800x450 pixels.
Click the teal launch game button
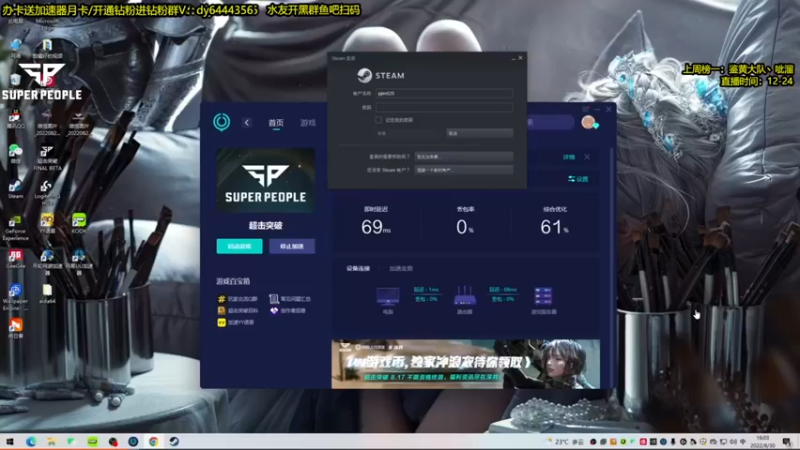pyautogui.click(x=240, y=246)
